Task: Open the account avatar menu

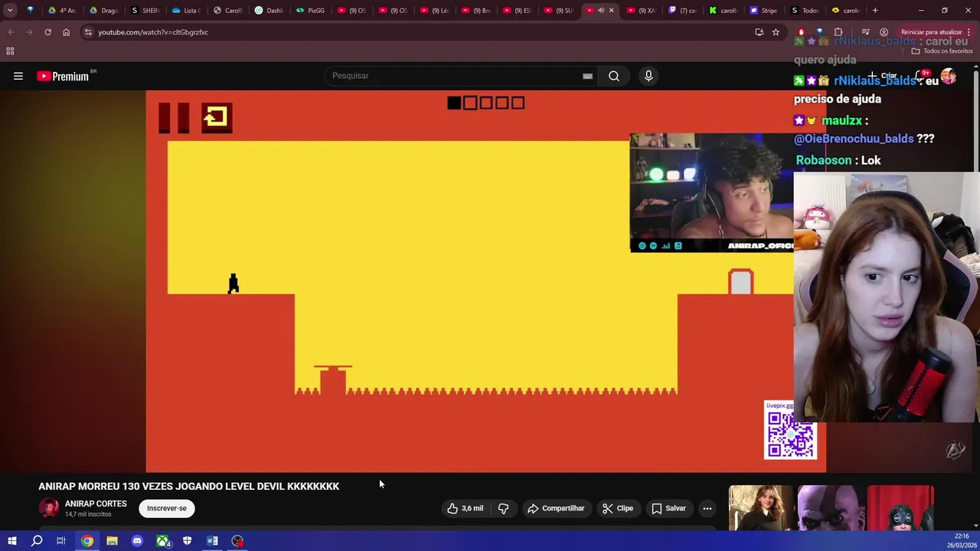Action: (x=949, y=76)
